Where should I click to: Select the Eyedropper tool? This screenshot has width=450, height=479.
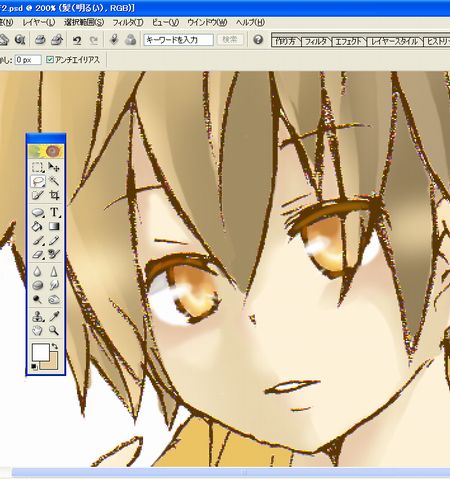54,316
